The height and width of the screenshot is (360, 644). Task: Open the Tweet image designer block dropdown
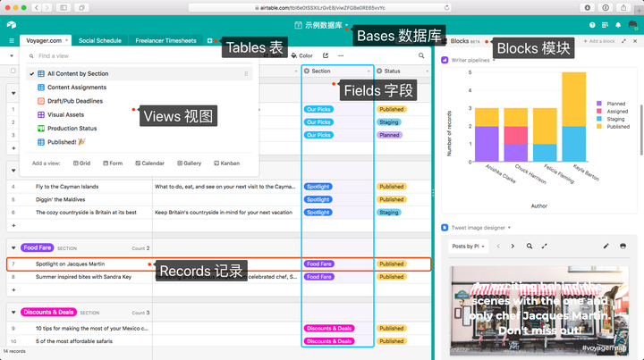click(509, 228)
